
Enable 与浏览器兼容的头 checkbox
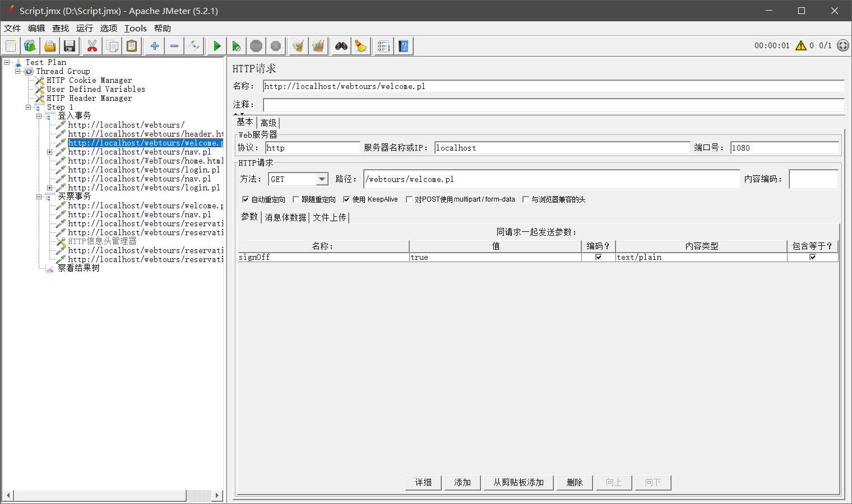525,199
